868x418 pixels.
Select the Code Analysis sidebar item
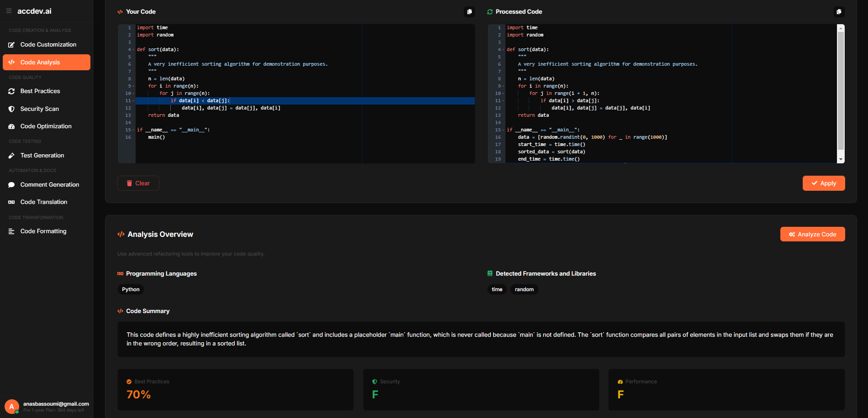(x=47, y=63)
